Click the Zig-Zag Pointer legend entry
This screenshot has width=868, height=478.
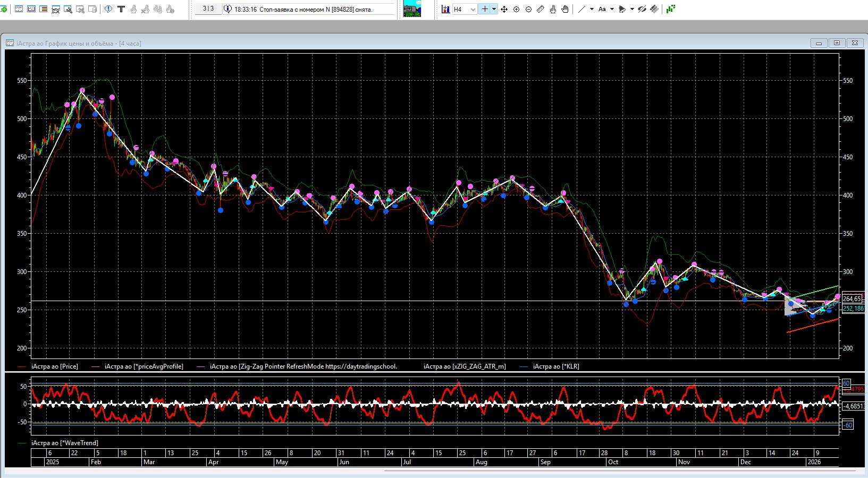click(303, 366)
